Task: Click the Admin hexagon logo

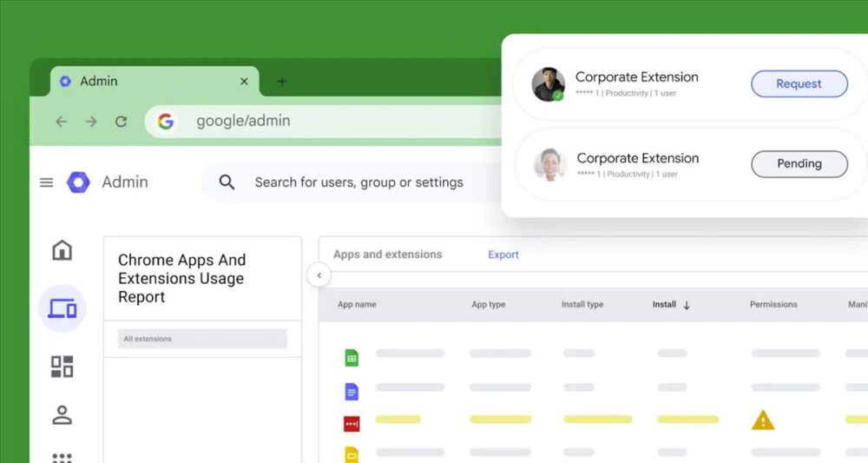Action: coord(78,182)
